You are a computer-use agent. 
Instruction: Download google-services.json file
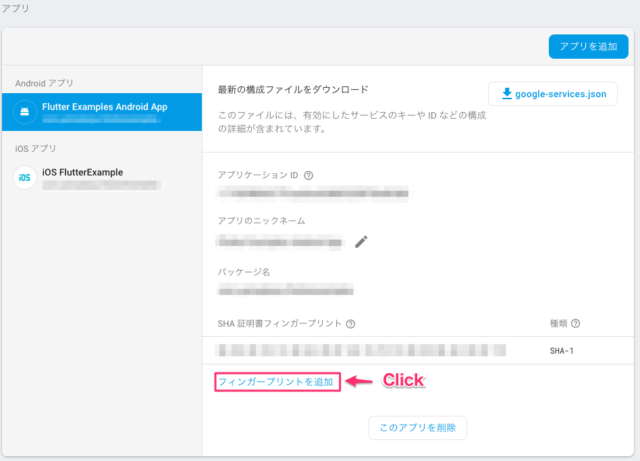(x=553, y=94)
